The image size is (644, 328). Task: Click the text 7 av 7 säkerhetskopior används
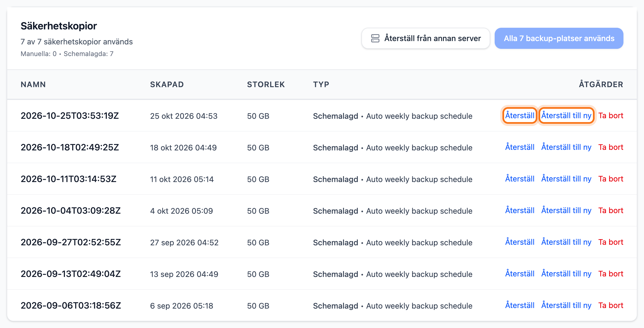click(77, 42)
